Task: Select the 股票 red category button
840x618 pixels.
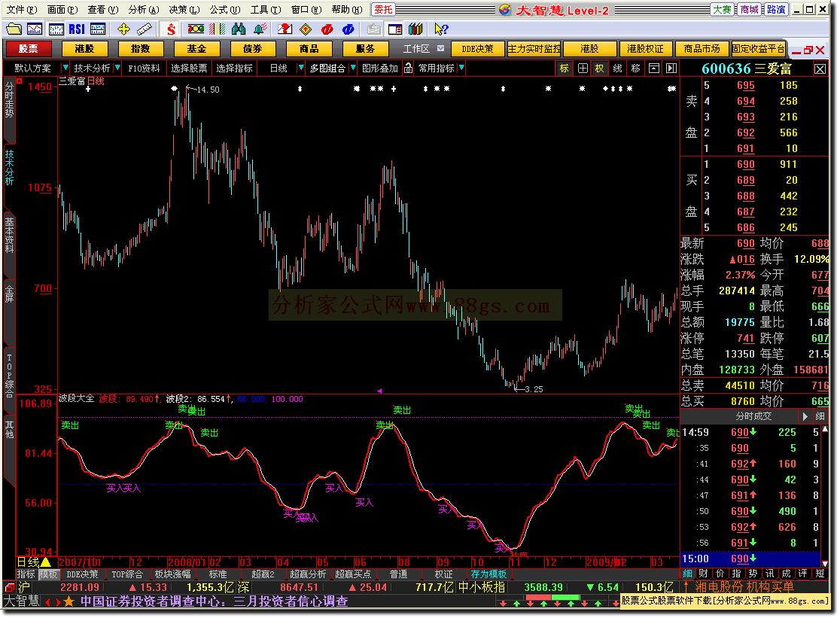Action: click(29, 49)
